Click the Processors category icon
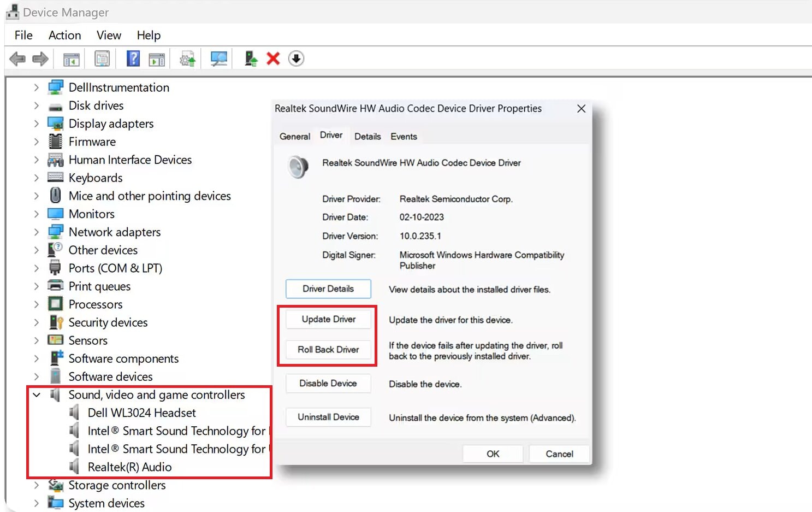Image resolution: width=812 pixels, height=512 pixels. tap(55, 304)
